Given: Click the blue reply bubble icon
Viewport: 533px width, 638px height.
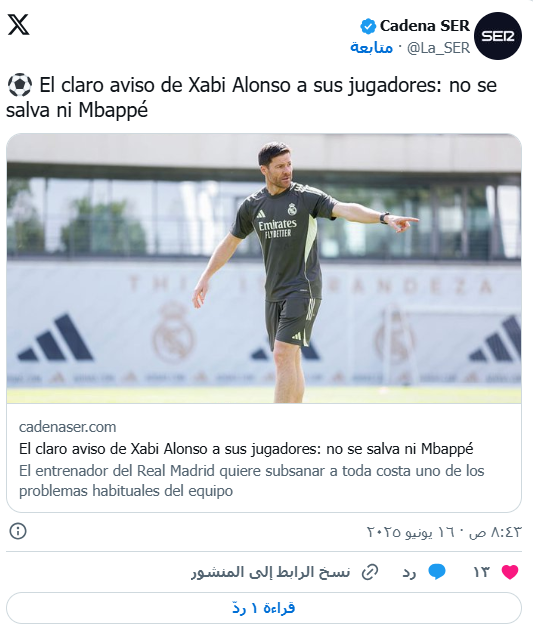Looking at the screenshot, I should (x=437, y=572).
